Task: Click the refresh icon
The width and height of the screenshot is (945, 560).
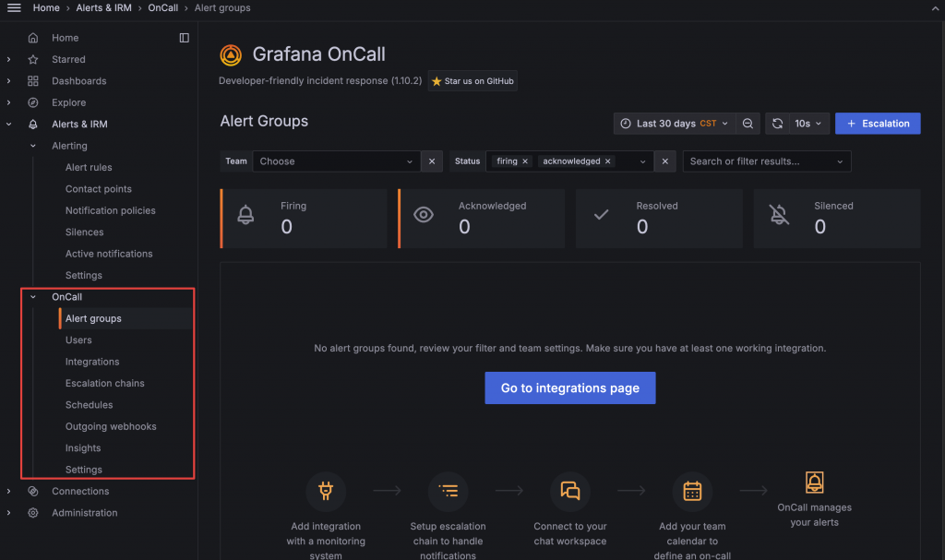Action: pyautogui.click(x=777, y=124)
